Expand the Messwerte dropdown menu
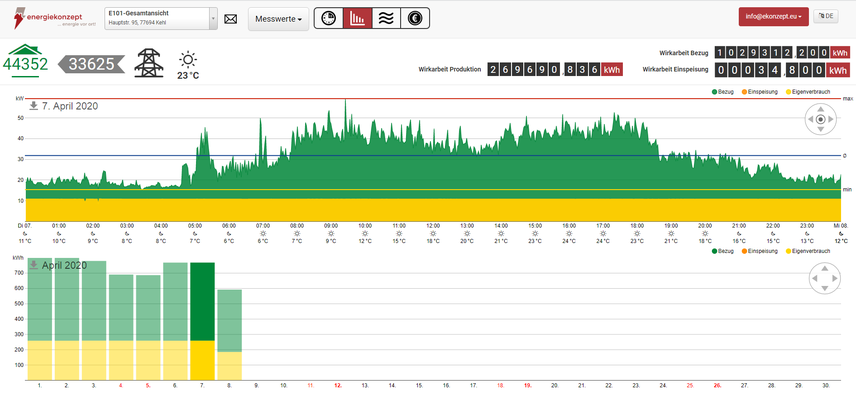856x400 pixels. point(278,18)
